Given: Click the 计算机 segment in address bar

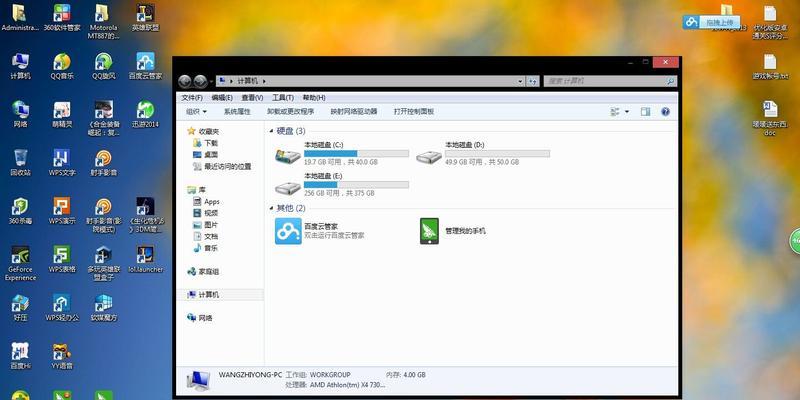Looking at the screenshot, I should tap(248, 81).
